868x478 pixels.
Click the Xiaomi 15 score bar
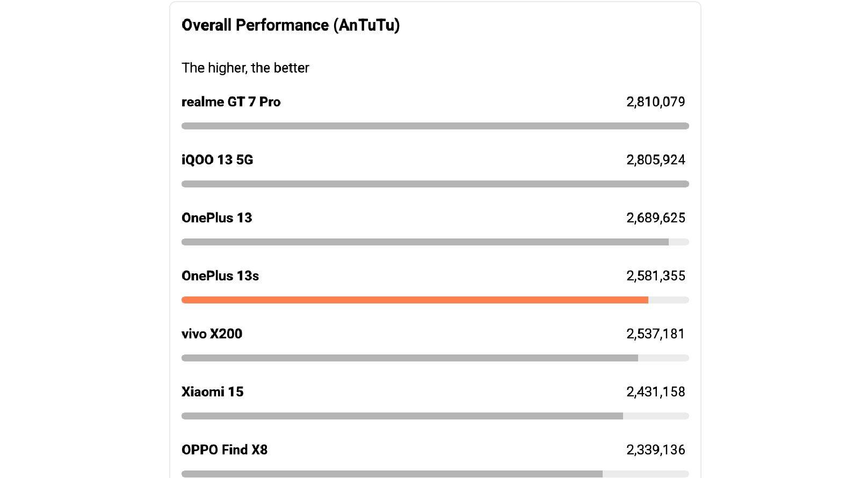click(402, 416)
